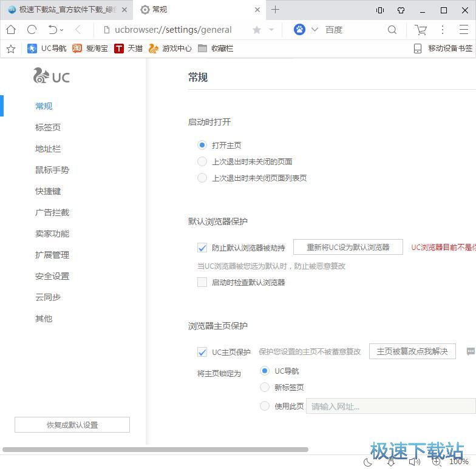Screen dimensions: 476x469
Task: Open the 收藏栏 bookmark folder
Action: (216, 49)
